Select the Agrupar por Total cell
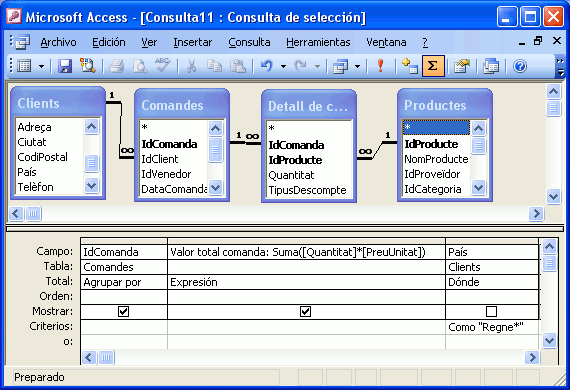The width and height of the screenshot is (570, 390). tap(124, 282)
